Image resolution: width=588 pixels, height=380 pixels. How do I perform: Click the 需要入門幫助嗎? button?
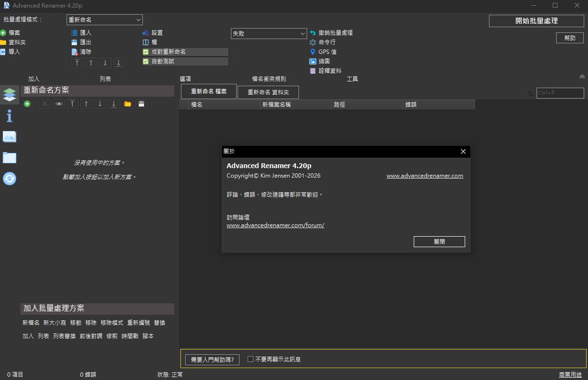(x=212, y=360)
